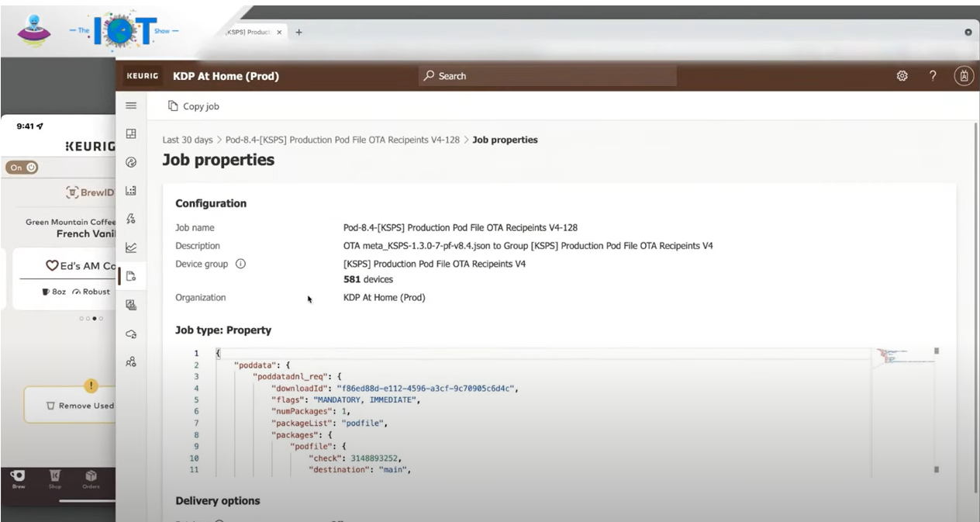
Task: Open the Data export cloud sidebar icon
Action: (x=130, y=333)
